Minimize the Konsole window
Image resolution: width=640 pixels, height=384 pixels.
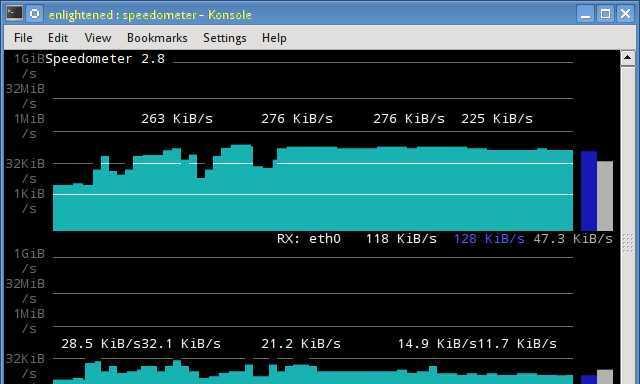[x=586, y=14]
